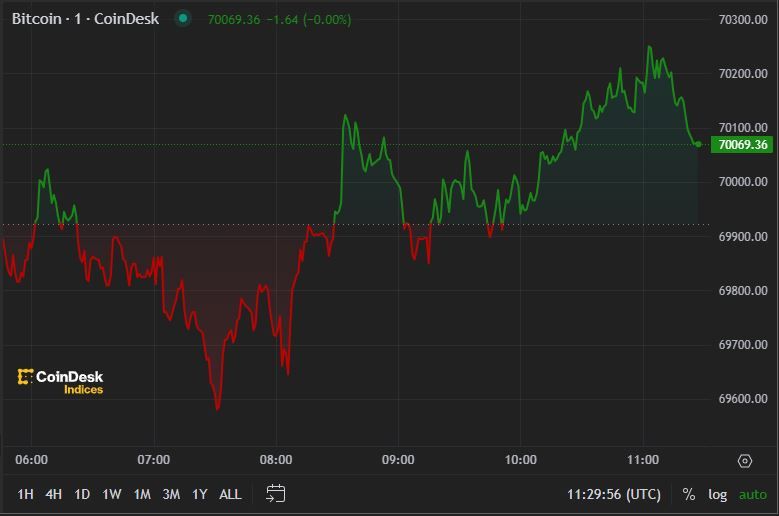The height and width of the screenshot is (516, 779).
Task: Select the 1M time range
Action: pos(142,494)
